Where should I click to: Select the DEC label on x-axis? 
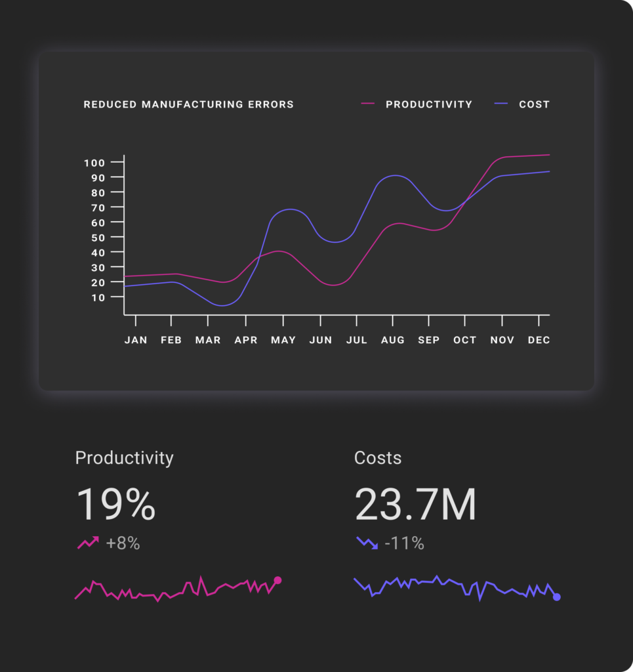pyautogui.click(x=539, y=340)
